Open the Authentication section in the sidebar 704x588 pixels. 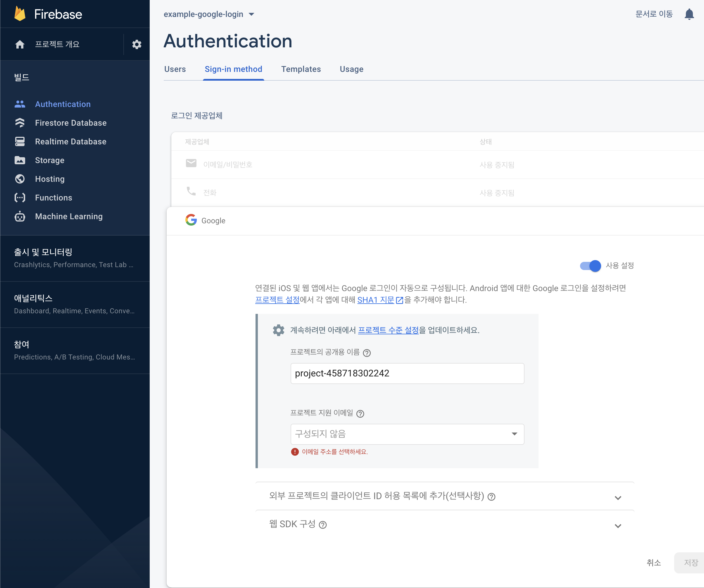pos(63,104)
